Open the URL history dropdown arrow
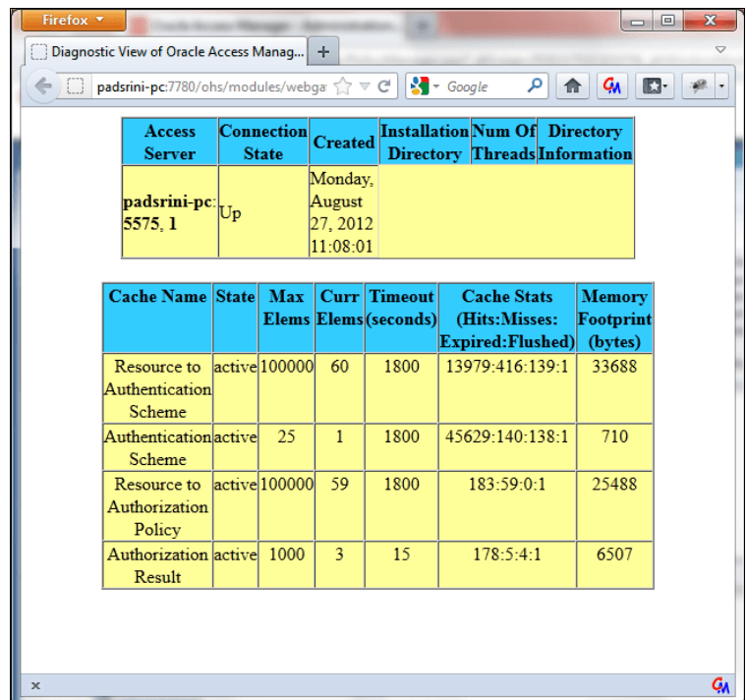The image size is (746, 700). (x=365, y=87)
